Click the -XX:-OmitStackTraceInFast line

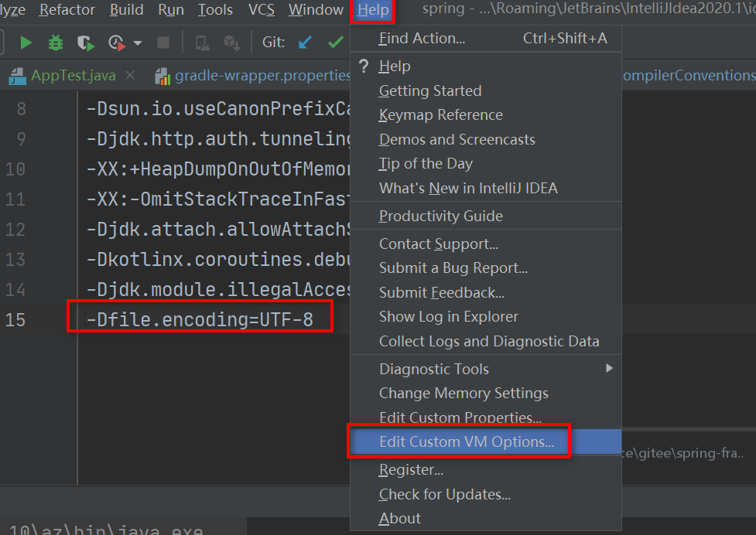[218, 199]
